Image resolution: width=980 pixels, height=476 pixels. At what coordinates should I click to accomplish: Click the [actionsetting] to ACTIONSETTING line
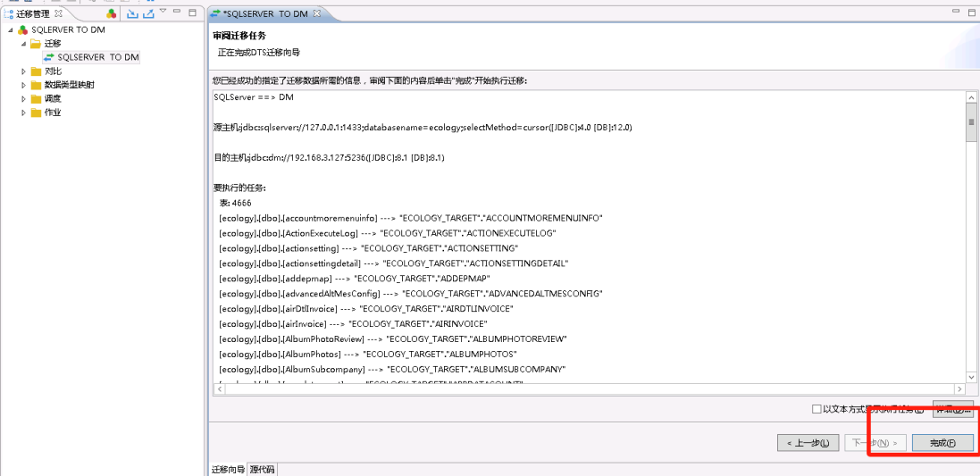tap(369, 248)
